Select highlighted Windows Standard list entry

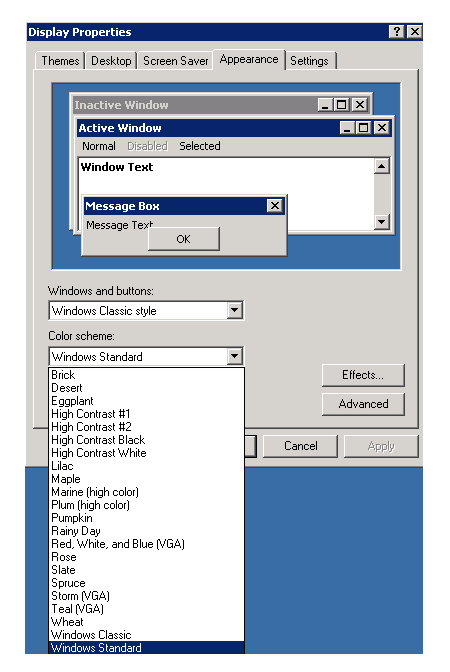point(147,648)
